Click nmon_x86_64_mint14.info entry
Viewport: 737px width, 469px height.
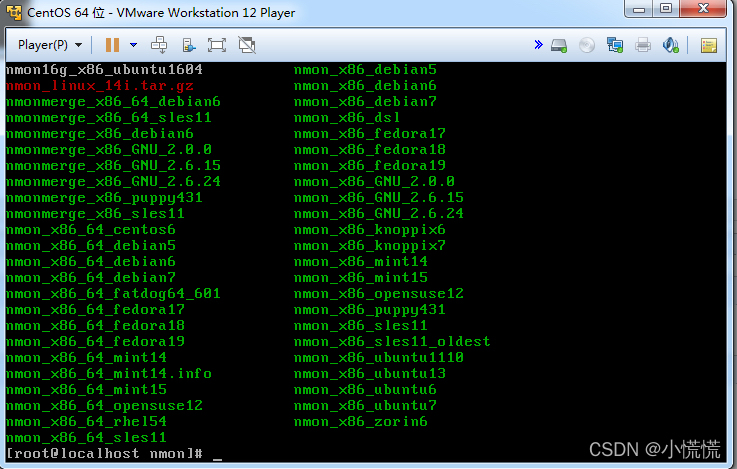click(109, 374)
